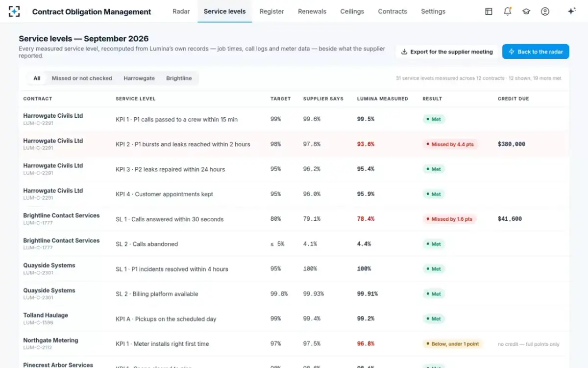Viewport: 588px width, 368px height.
Task: Click the "Missed by 4.4 pts" result badge
Action: pos(450,144)
